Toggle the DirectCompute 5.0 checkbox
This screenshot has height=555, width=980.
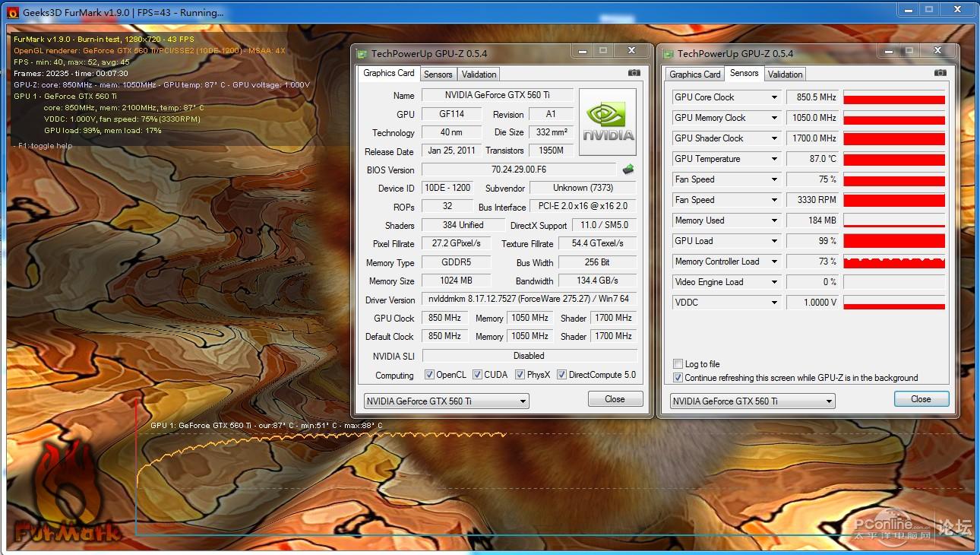point(561,375)
